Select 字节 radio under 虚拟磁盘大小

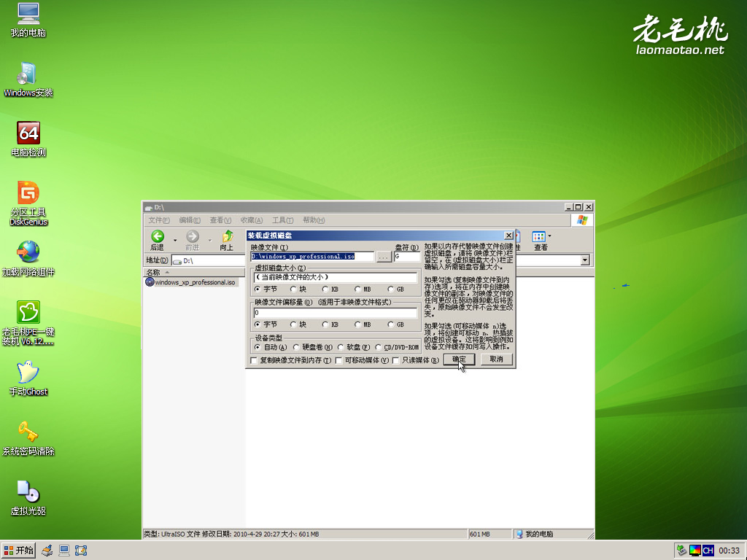click(258, 289)
